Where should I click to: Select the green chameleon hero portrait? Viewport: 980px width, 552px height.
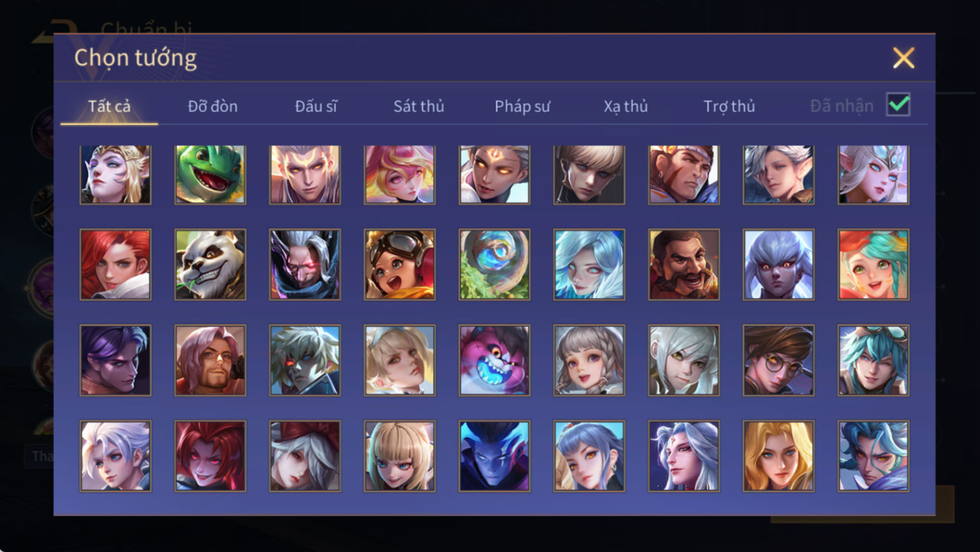210,175
